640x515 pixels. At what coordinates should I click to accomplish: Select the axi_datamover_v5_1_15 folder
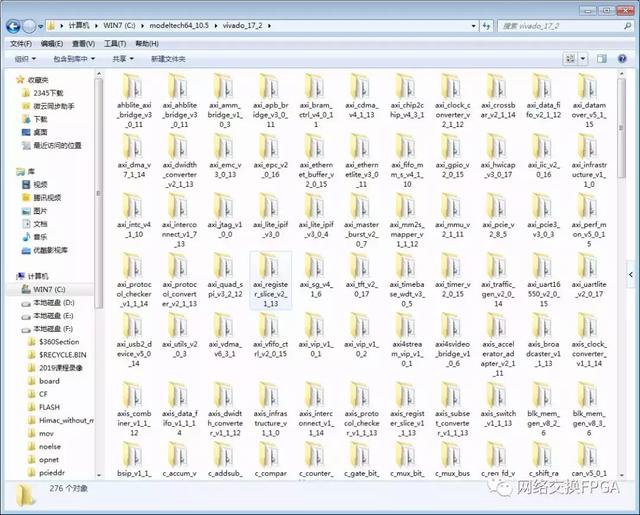(589, 100)
